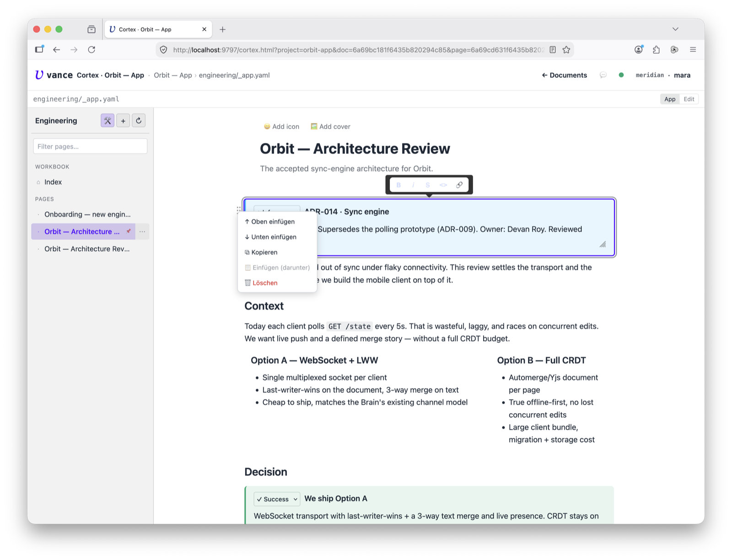Click 'ADR-014 · Sync engine' callout title

(347, 212)
